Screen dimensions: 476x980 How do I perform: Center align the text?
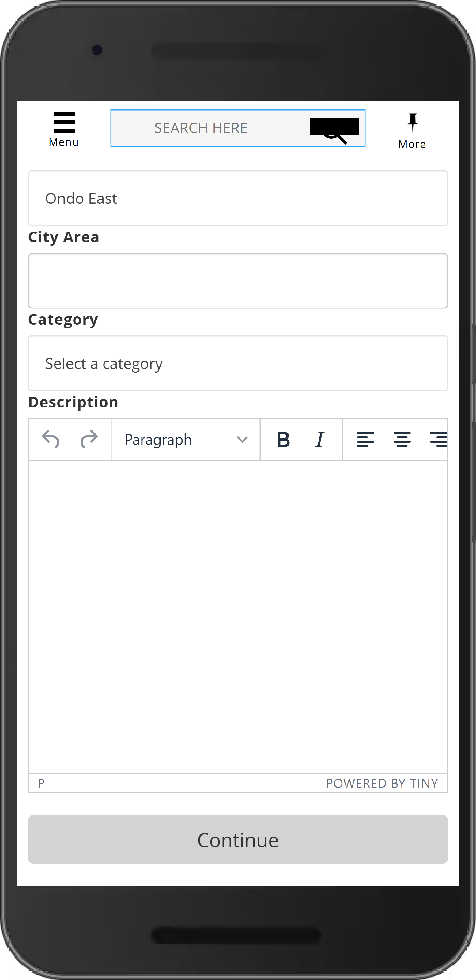pos(402,439)
